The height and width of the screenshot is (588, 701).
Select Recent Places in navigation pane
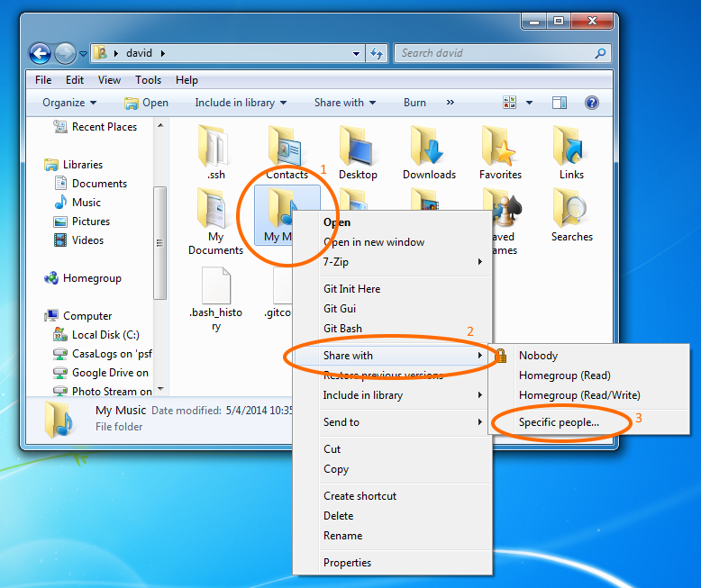[x=95, y=127]
